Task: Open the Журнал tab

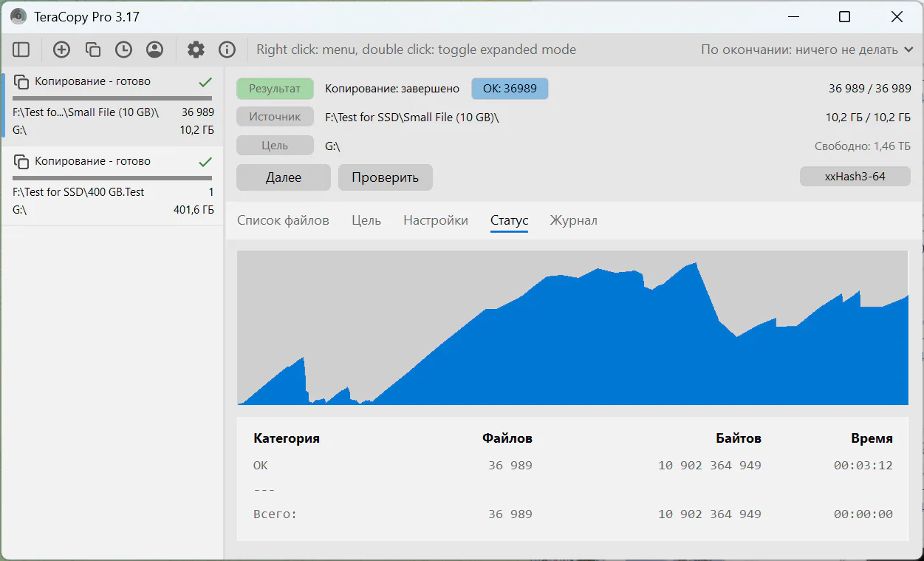Action: (573, 220)
